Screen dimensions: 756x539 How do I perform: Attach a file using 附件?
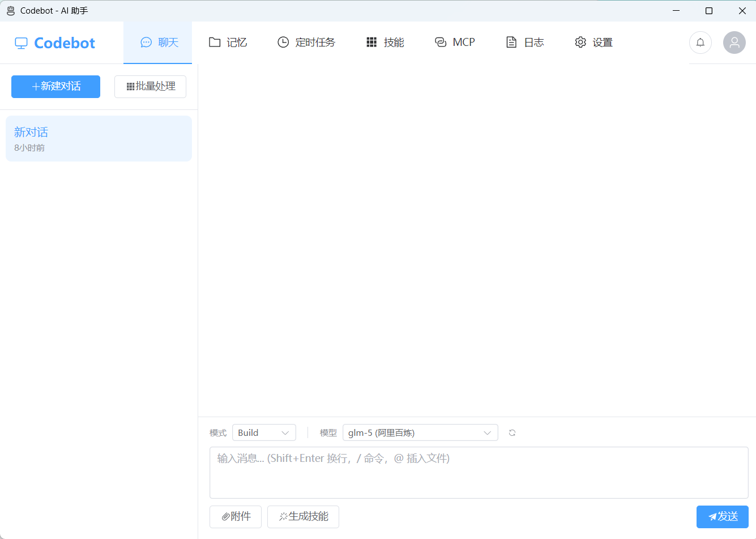(235, 516)
